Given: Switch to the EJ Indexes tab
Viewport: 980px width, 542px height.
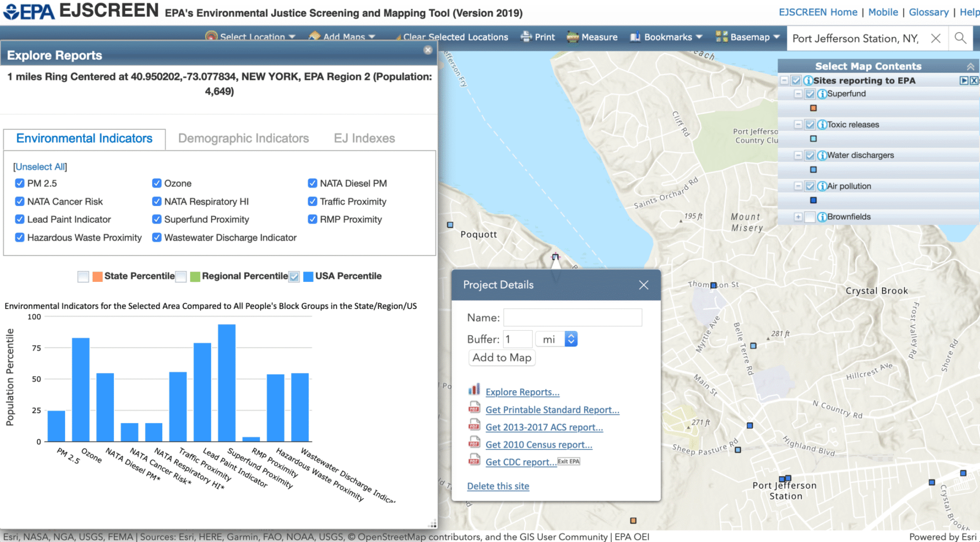Looking at the screenshot, I should click(364, 138).
